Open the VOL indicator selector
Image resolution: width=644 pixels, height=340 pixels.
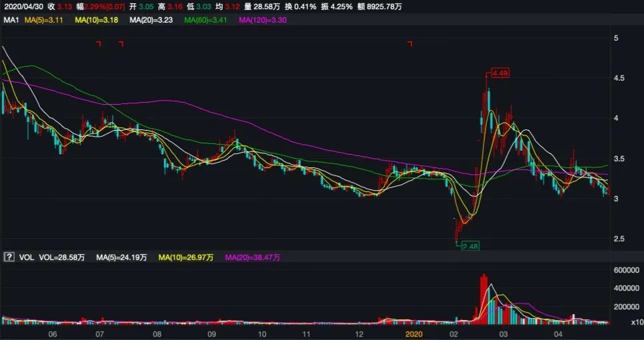tap(25, 257)
